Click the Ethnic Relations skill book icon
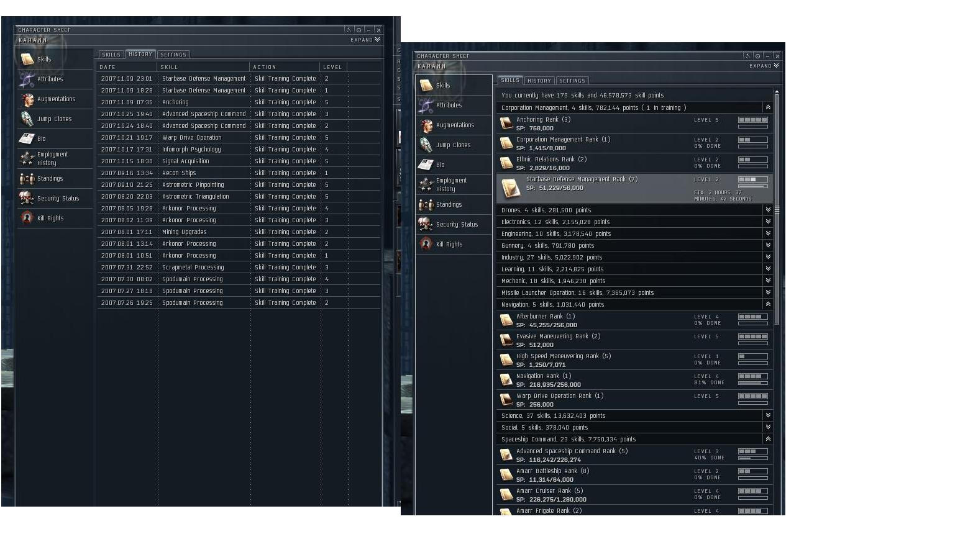 [x=506, y=163]
